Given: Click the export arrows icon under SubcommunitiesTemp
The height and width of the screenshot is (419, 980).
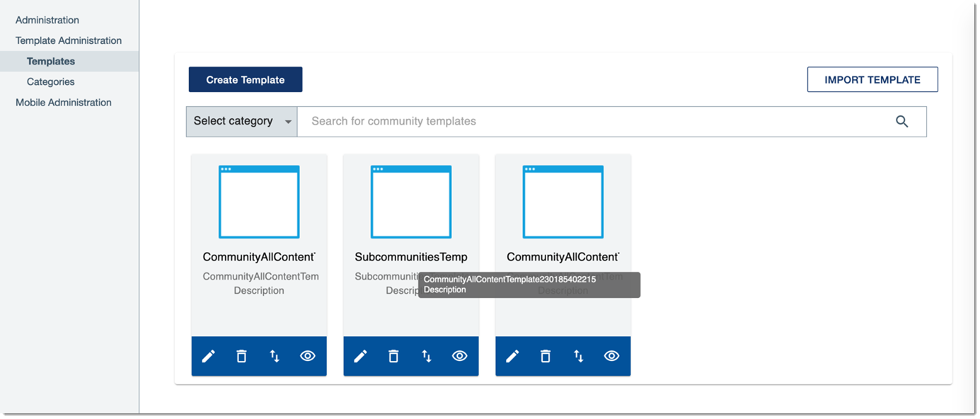Looking at the screenshot, I should [x=427, y=356].
